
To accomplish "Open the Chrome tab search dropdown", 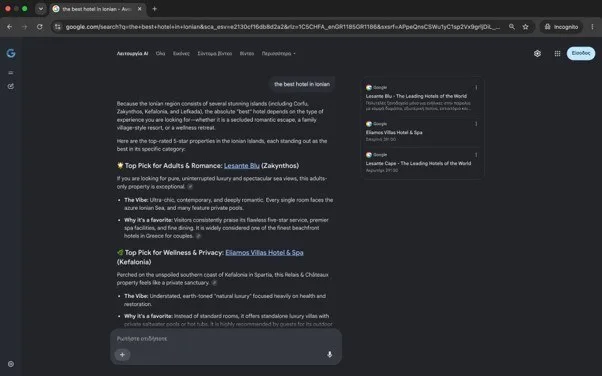I will coord(41,8).
